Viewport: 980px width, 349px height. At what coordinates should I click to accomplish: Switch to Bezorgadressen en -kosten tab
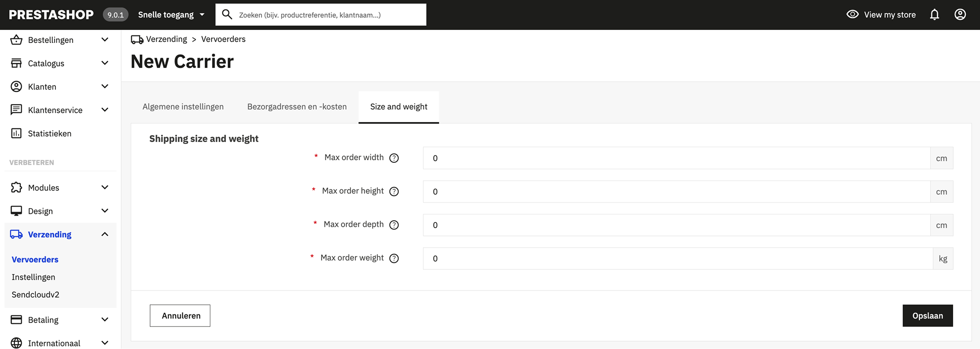click(x=297, y=107)
